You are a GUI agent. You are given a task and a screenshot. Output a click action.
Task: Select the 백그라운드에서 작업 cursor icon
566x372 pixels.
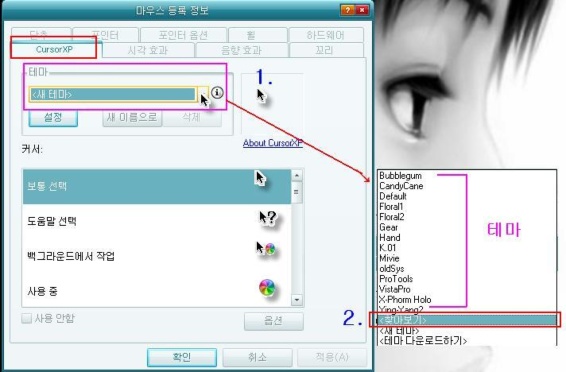pos(266,249)
